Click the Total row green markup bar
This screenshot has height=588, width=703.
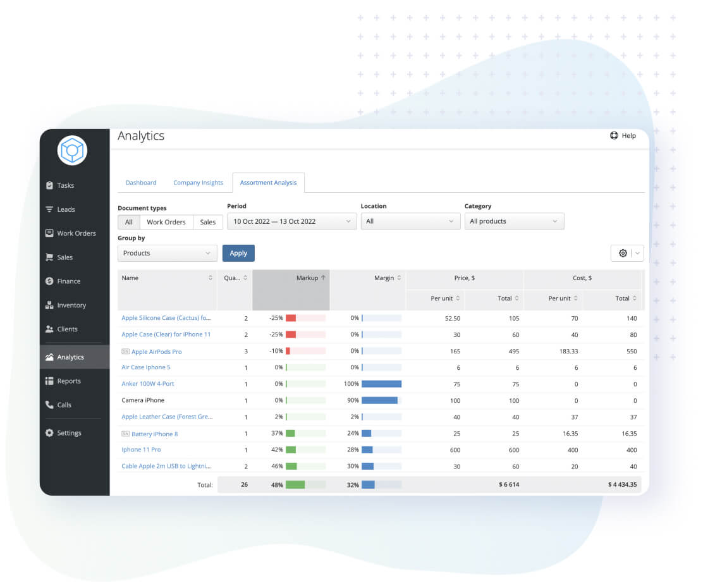click(295, 485)
